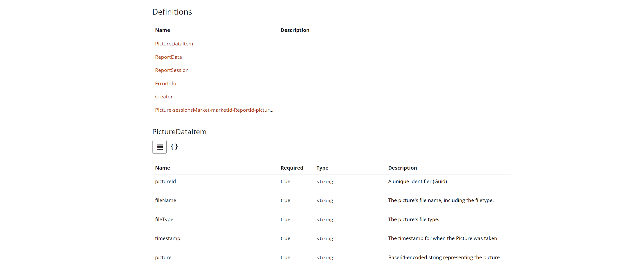The height and width of the screenshot is (268, 644).
Task: Open the PictureDataItem definition link
Action: pos(174,44)
